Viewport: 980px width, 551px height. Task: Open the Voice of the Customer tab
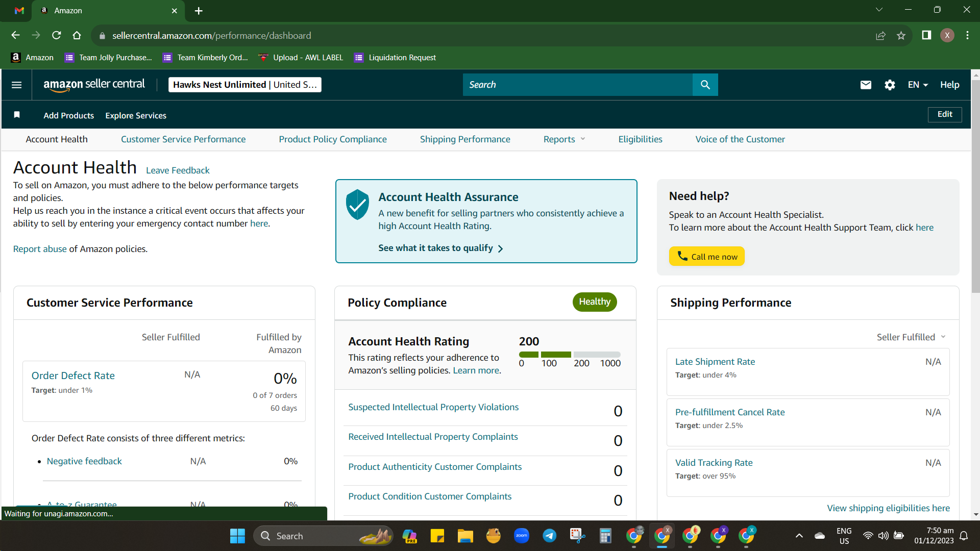[740, 139]
